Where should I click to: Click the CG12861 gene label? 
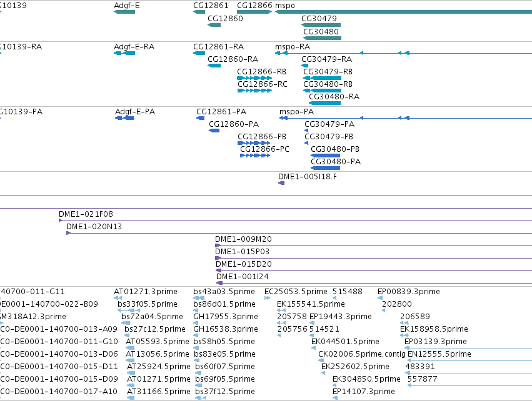(211, 6)
